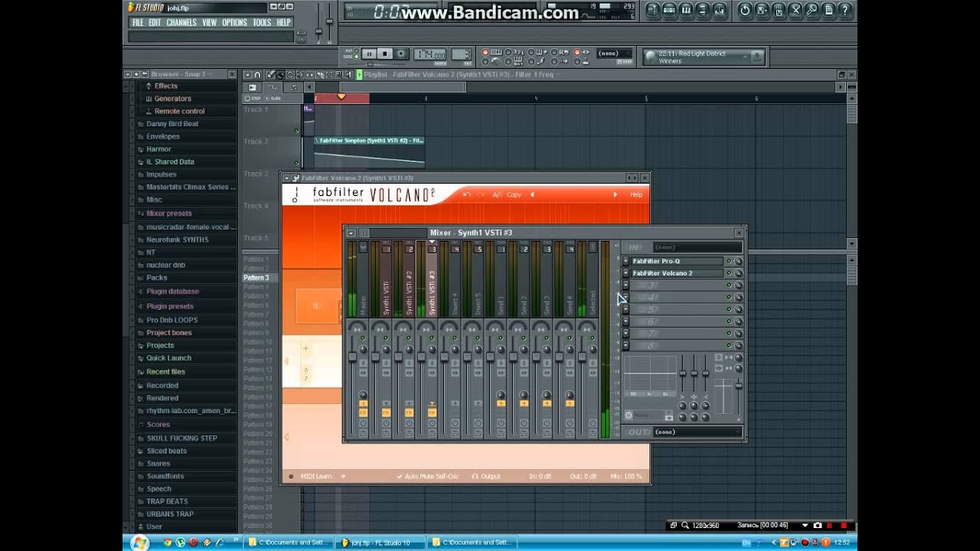Click the record button in transport
The height and width of the screenshot is (551, 980).
[401, 54]
